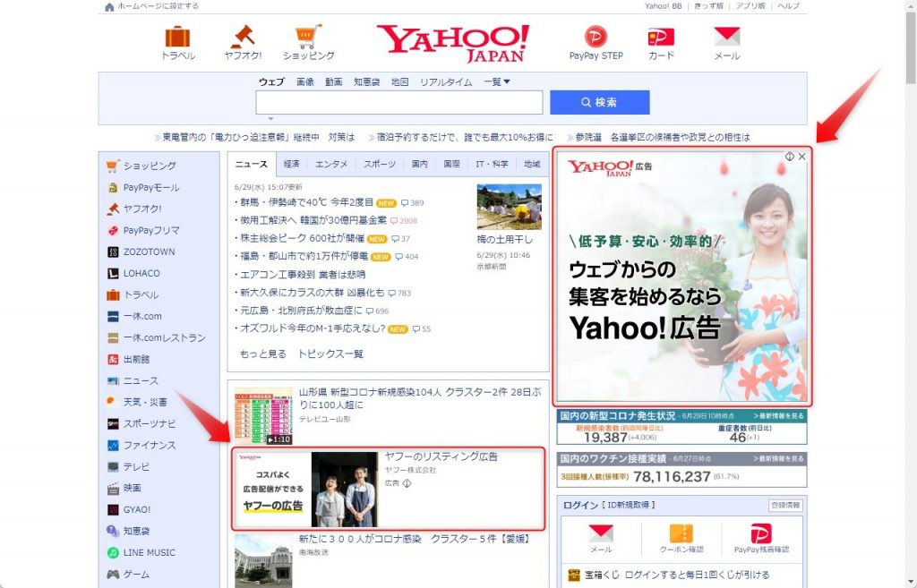Click the 最新情報を見る link in corona status

(x=779, y=415)
